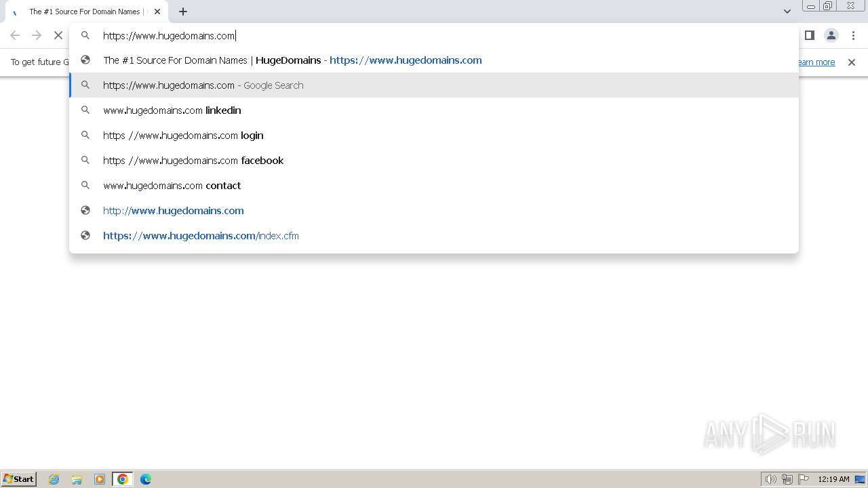This screenshot has height=488, width=868.
Task: Click the globe icon beside the index.cfm suggestion
Action: (85, 236)
